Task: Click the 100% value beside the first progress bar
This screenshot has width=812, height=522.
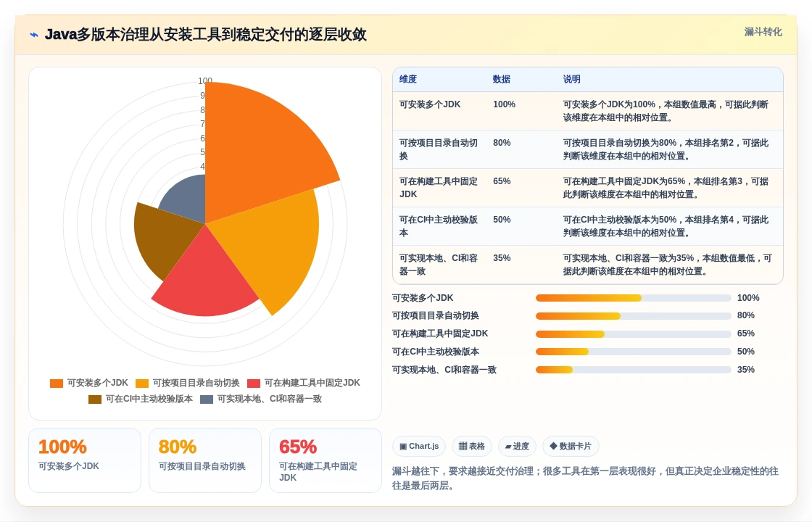Action: pos(748,298)
